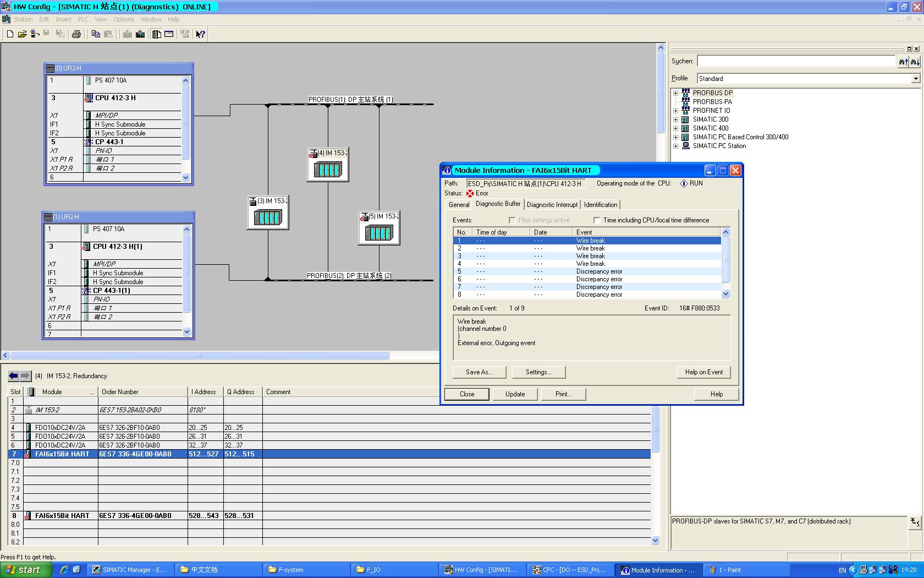924x578 pixels.
Task: Click the Print toolbar icon
Action: pos(76,34)
